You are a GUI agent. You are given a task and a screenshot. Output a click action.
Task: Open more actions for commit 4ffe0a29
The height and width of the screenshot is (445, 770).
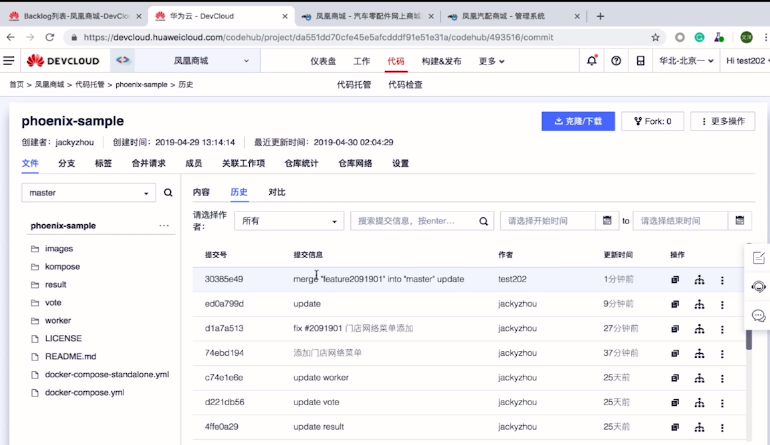pyautogui.click(x=722, y=427)
